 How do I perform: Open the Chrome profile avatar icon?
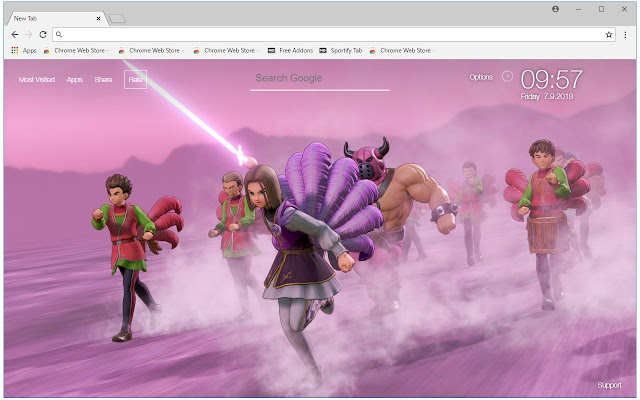click(x=555, y=9)
